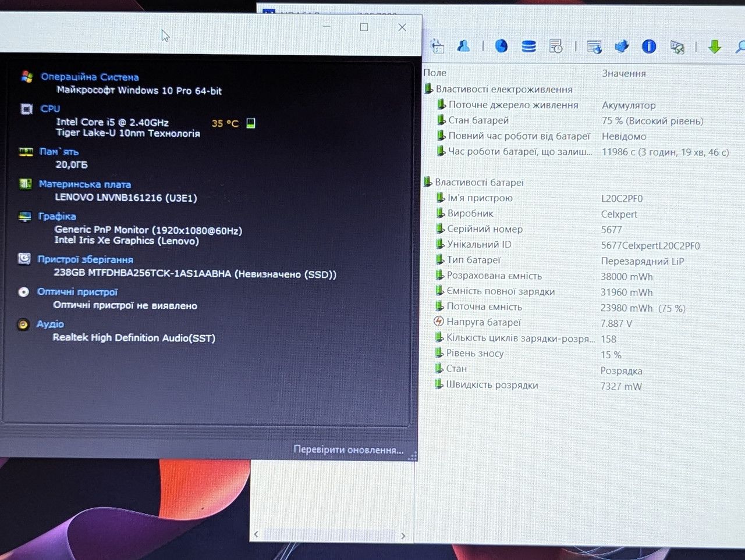Click the magnifier search toolbar icon
The image size is (745, 560).
pos(740,47)
